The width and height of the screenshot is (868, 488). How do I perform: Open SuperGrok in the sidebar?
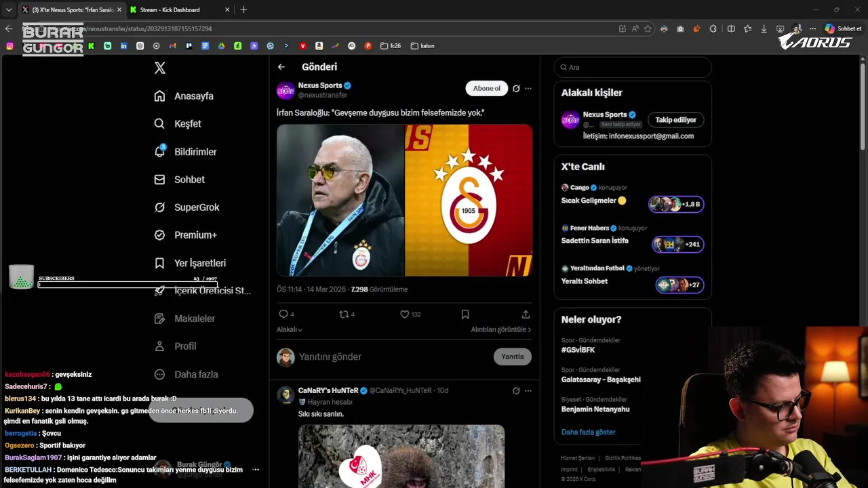pyautogui.click(x=186, y=207)
